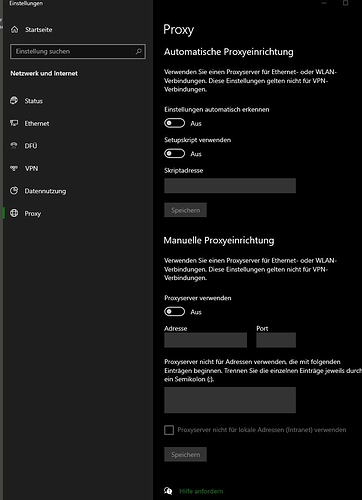This screenshot has height=500, width=362.
Task: Click the DFÜ dial-up icon
Action: (x=14, y=145)
